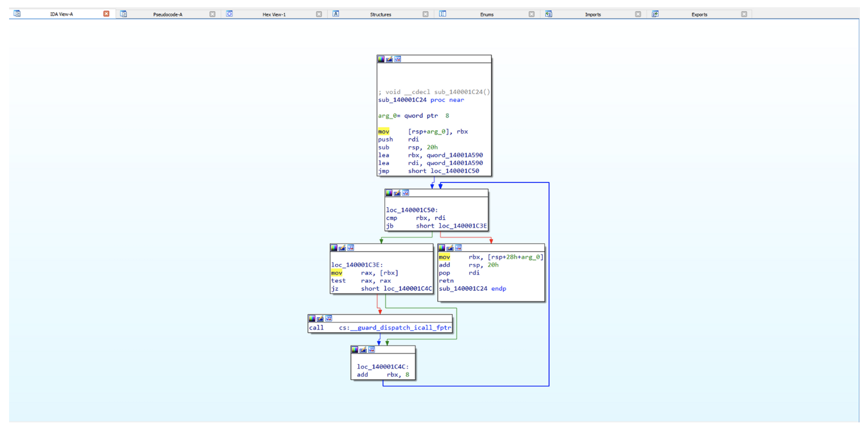This screenshot has width=868, height=426.
Task: Click edit pencil icon on the retn node
Action: [450, 248]
